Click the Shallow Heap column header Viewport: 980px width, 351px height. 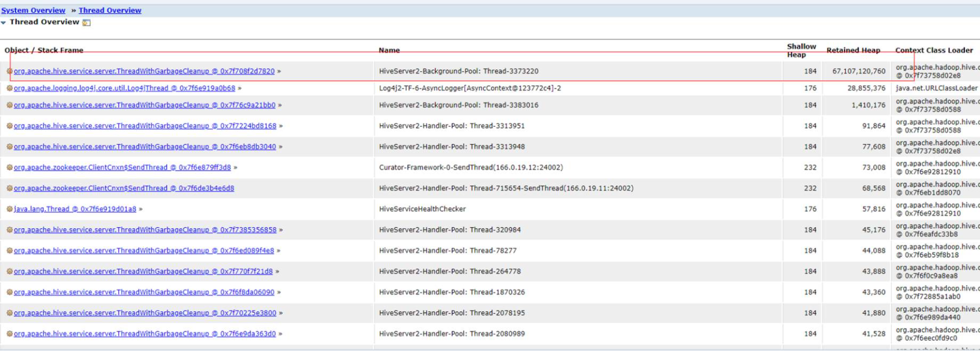(x=801, y=50)
